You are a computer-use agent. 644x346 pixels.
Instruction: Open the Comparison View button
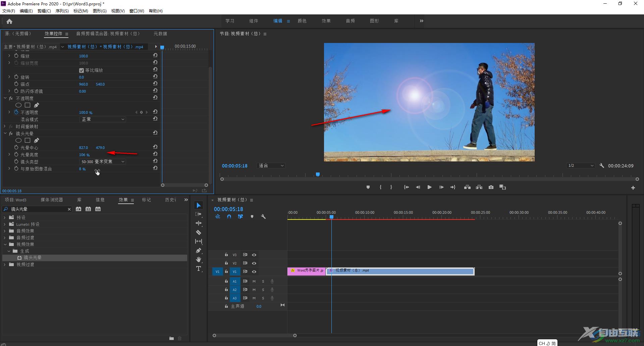click(502, 187)
